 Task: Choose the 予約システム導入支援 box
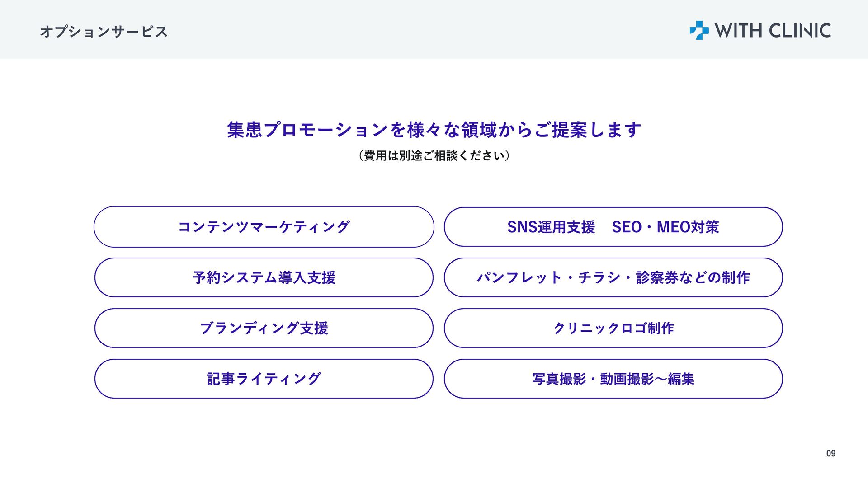click(x=264, y=277)
